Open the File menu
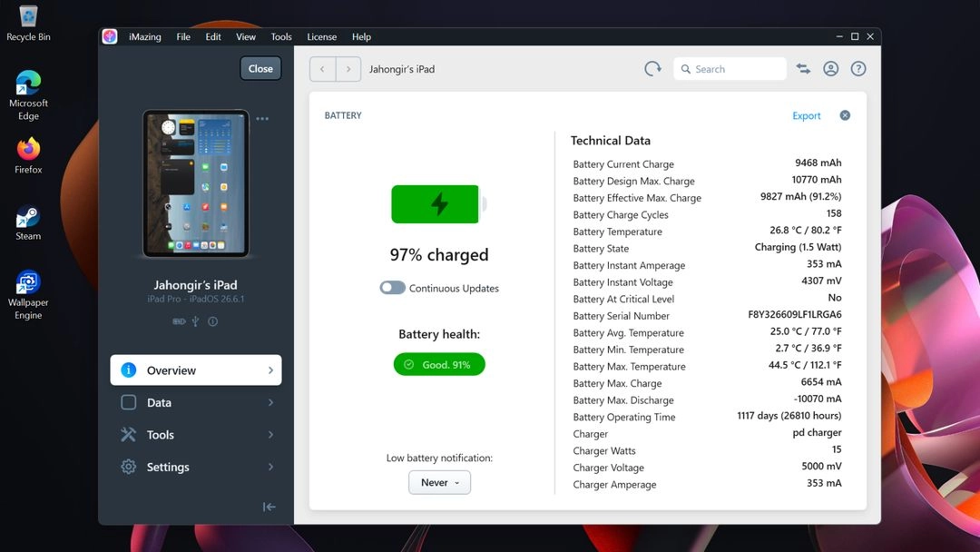 pos(183,37)
